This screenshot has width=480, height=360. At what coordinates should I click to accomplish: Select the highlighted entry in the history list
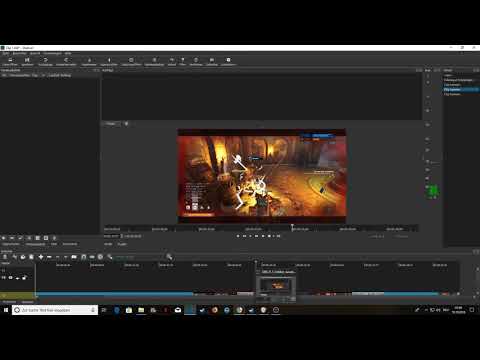pos(461,89)
